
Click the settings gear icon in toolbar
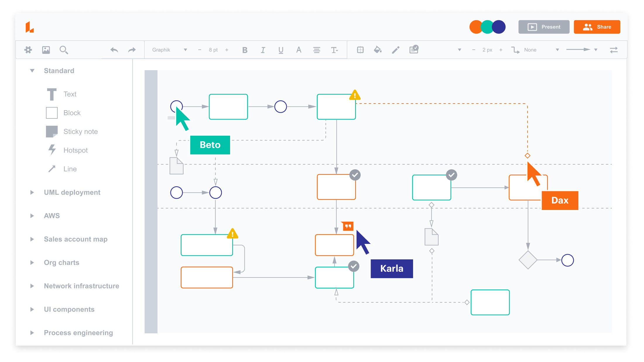(28, 50)
